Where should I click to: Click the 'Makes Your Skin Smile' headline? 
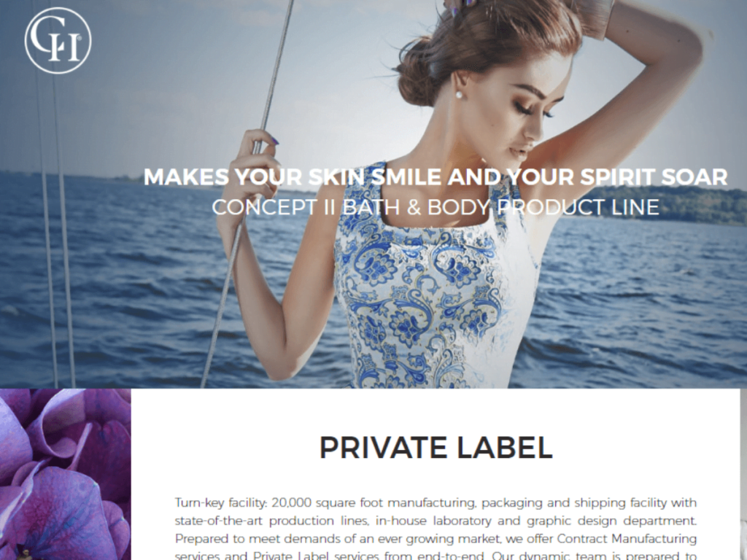(436, 176)
